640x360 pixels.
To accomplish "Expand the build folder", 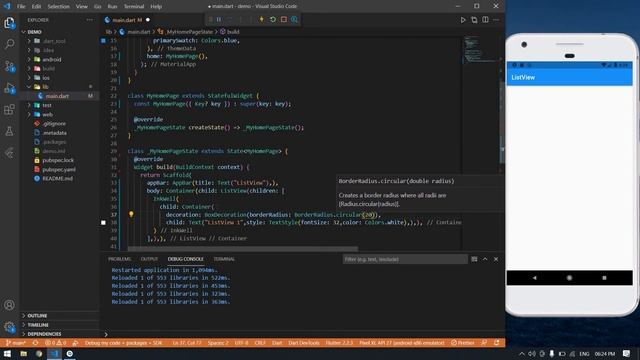I will click(x=29, y=69).
